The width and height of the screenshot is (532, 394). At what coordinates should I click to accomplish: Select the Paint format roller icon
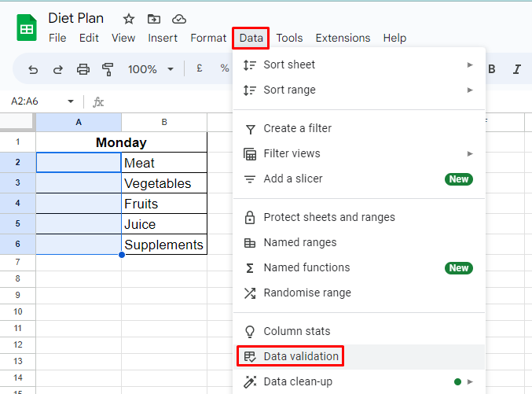coord(108,69)
